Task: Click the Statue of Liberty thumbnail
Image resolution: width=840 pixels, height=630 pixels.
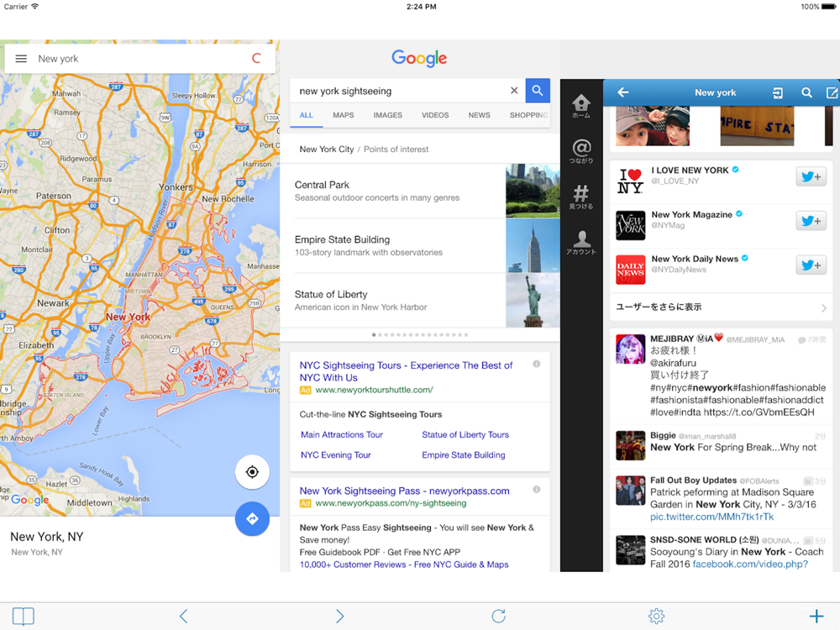Action: coord(533,301)
